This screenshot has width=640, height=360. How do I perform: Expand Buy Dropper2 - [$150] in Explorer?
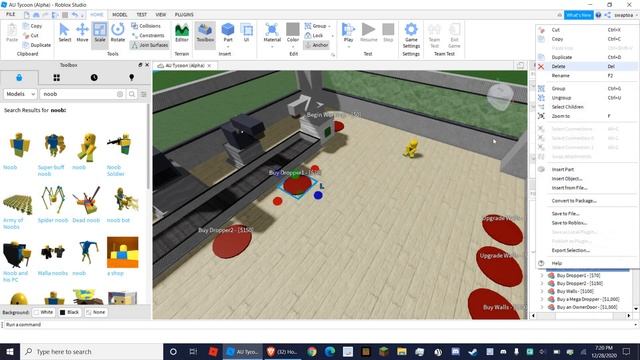click(x=542, y=283)
